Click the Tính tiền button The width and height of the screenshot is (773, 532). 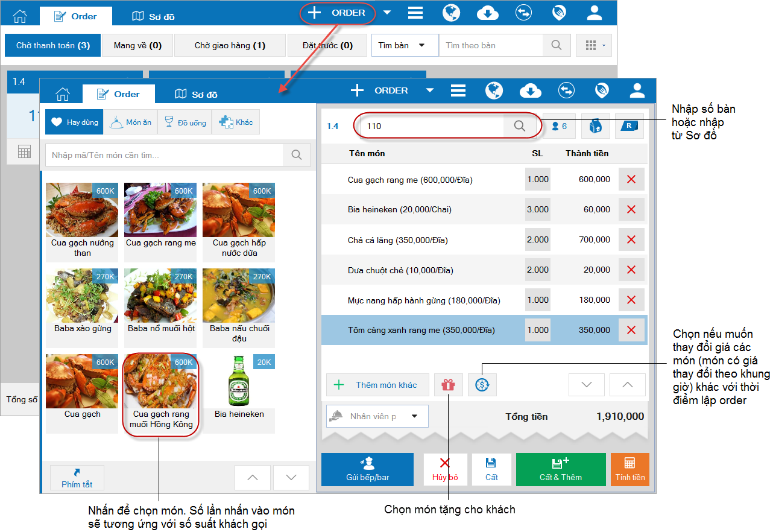[630, 469]
